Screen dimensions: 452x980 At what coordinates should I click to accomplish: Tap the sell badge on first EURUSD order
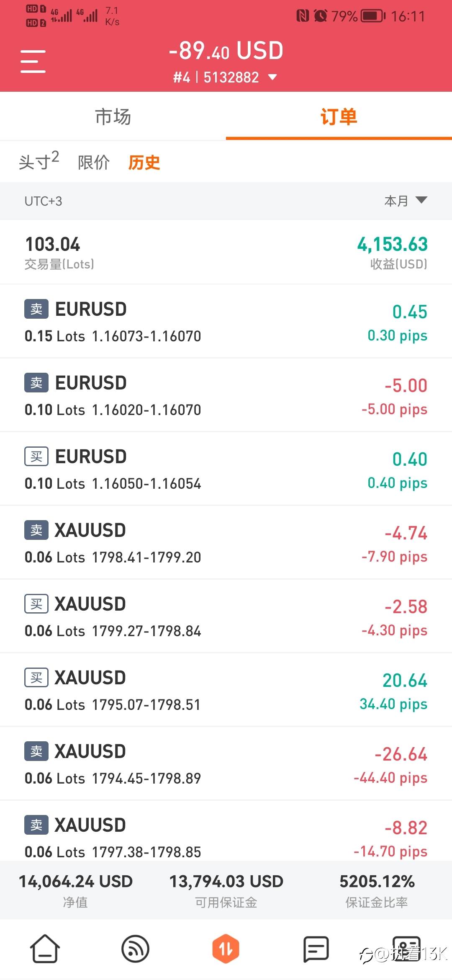36,309
